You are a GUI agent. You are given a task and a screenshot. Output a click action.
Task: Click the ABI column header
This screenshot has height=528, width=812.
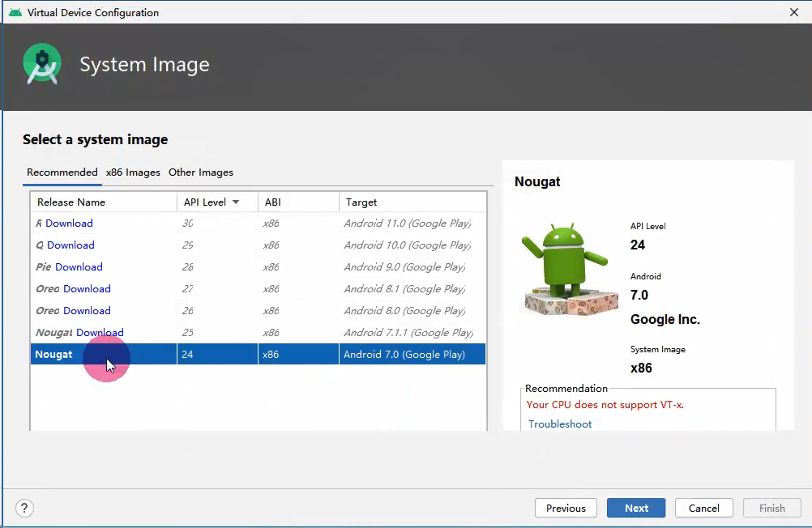pos(298,202)
